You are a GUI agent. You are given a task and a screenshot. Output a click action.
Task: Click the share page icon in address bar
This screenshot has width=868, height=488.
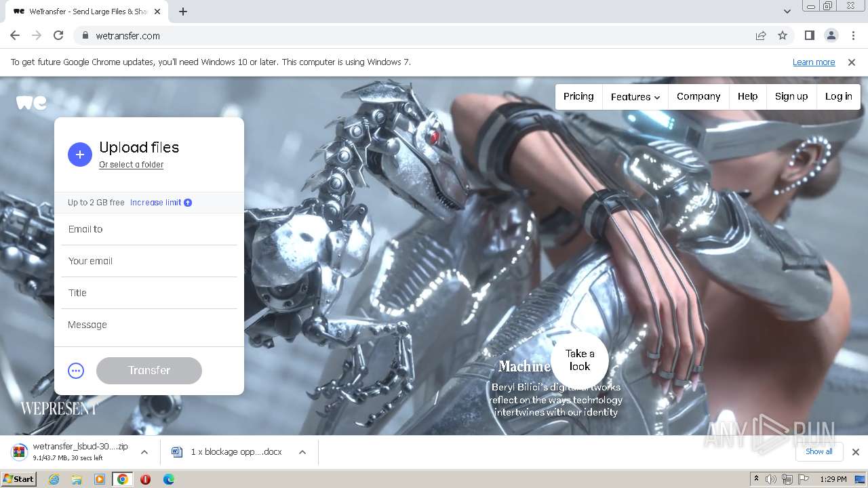761,35
